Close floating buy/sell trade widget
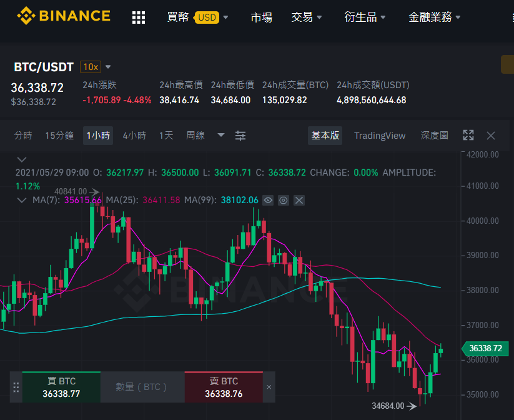Viewport: 514px width, 420px height. click(269, 387)
